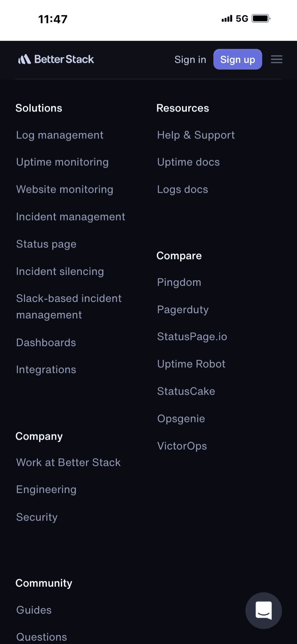Tap the Sign up button

point(238,59)
